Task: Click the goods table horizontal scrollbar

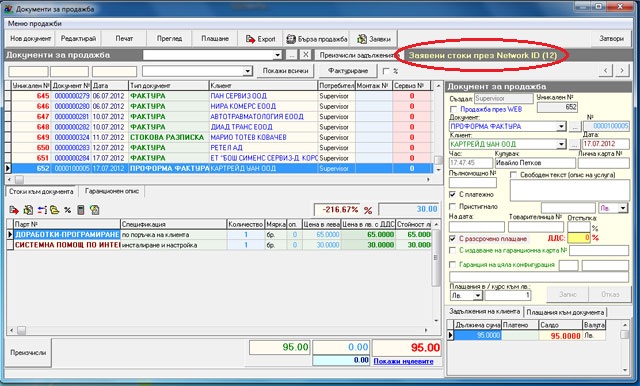Action: pos(218,330)
